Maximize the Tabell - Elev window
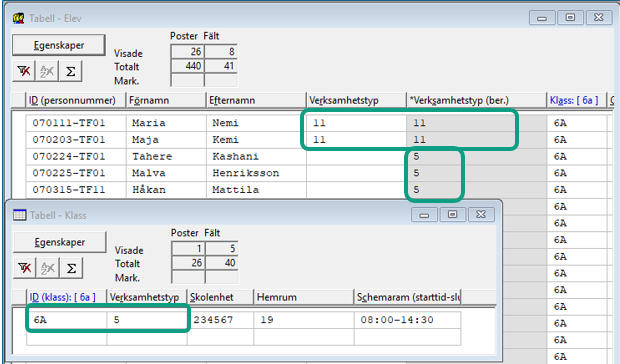This screenshot has width=620, height=364. 570,18
